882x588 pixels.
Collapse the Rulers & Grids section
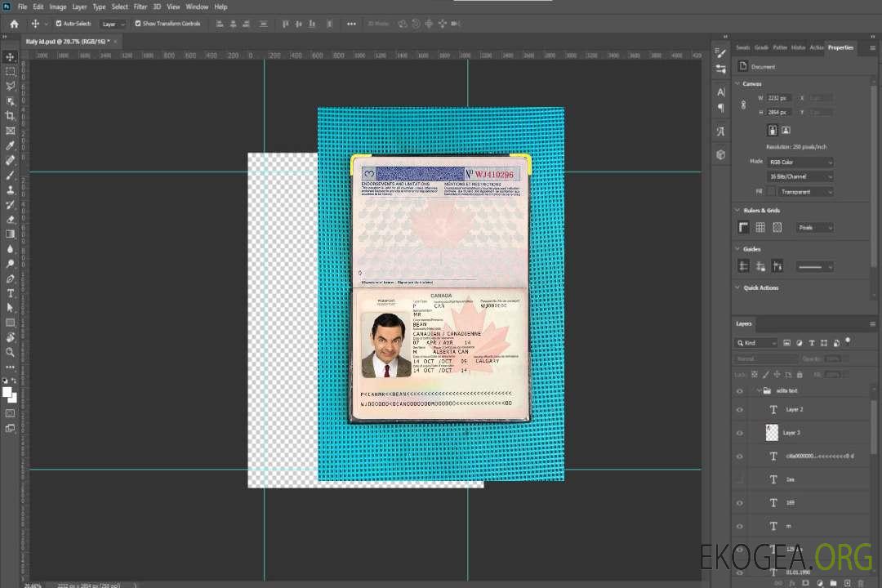737,210
